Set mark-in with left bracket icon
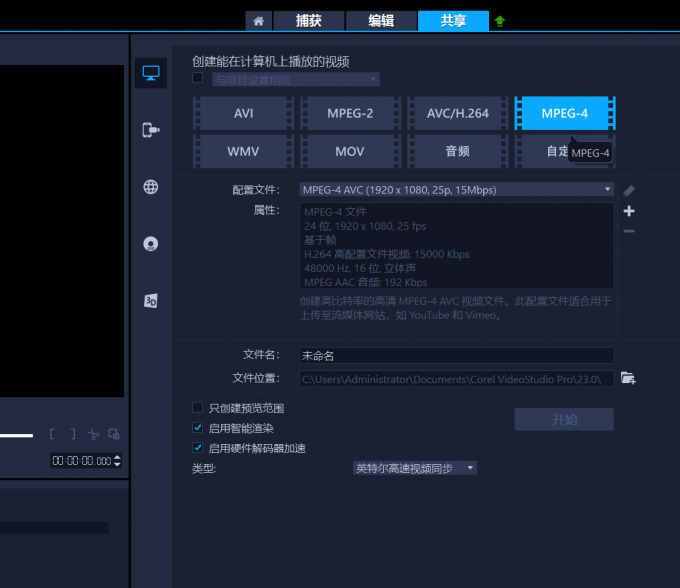 click(x=52, y=434)
